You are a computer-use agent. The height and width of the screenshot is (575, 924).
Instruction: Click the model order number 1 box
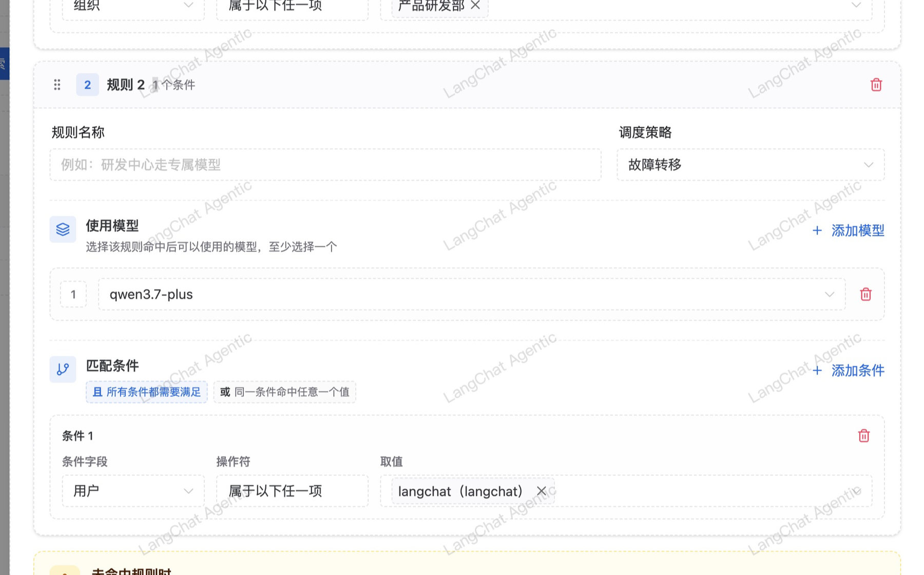pyautogui.click(x=73, y=294)
